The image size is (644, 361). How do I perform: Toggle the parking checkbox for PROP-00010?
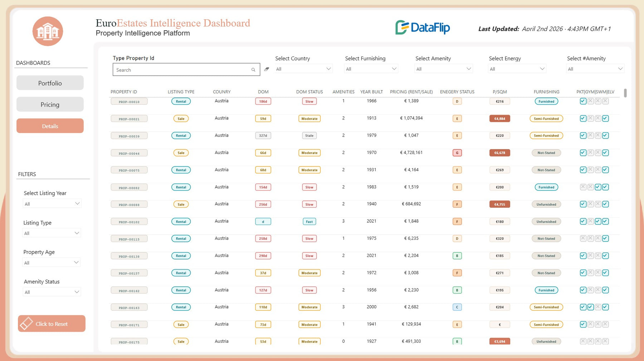coord(583,102)
